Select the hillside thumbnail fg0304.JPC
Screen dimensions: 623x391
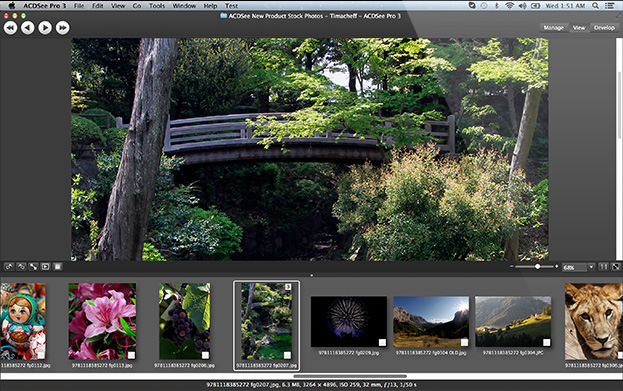point(513,321)
